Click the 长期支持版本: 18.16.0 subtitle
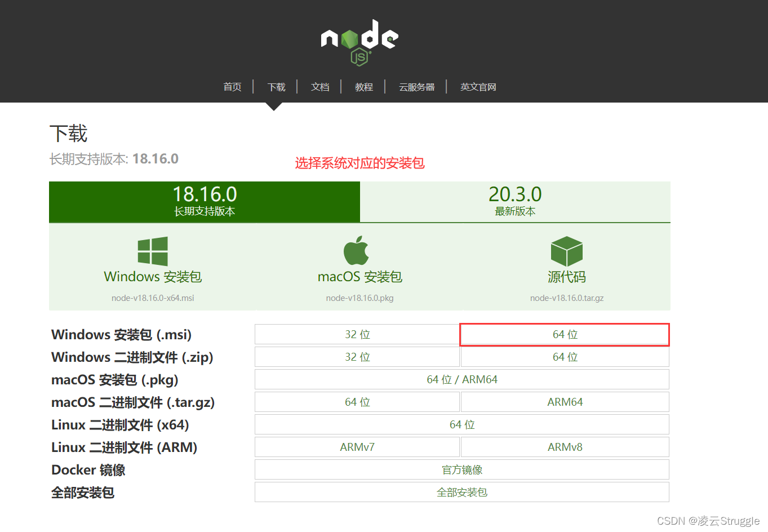Image resolution: width=768 pixels, height=532 pixels. (114, 159)
